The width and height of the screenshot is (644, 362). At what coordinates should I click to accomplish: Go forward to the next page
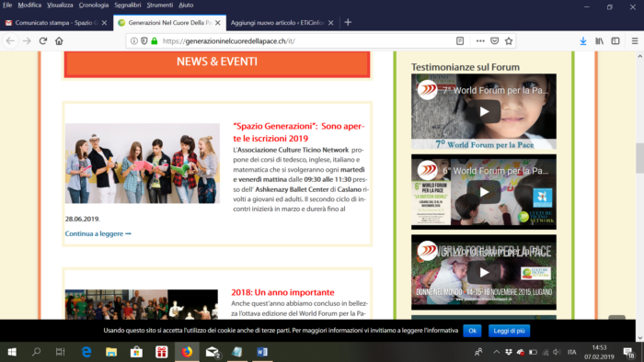click(x=27, y=41)
